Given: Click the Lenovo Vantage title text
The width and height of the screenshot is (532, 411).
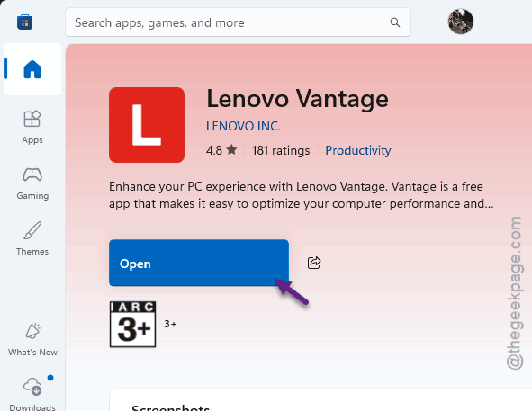Looking at the screenshot, I should click(298, 98).
